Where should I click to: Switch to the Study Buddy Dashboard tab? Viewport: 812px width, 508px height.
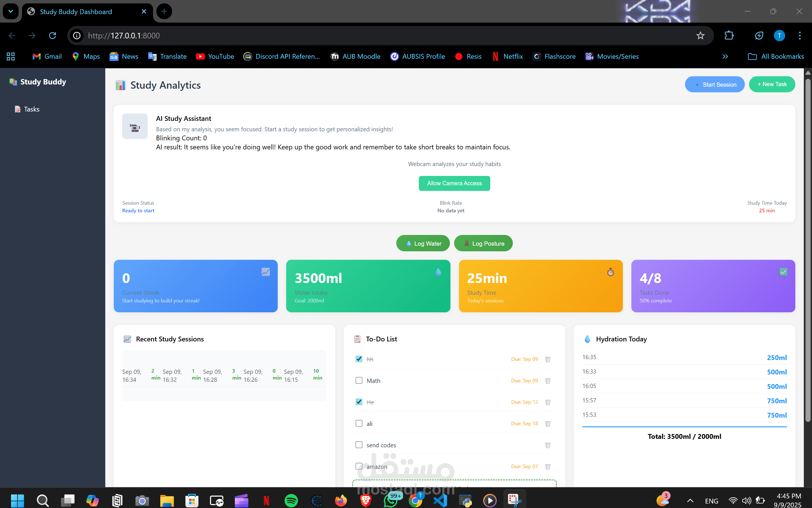(x=76, y=12)
